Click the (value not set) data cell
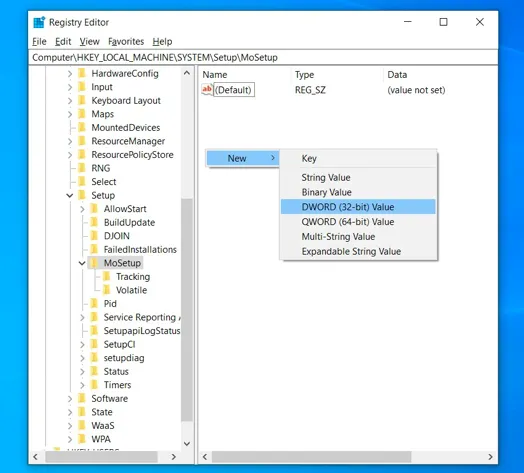This screenshot has height=473, width=524. [x=416, y=90]
